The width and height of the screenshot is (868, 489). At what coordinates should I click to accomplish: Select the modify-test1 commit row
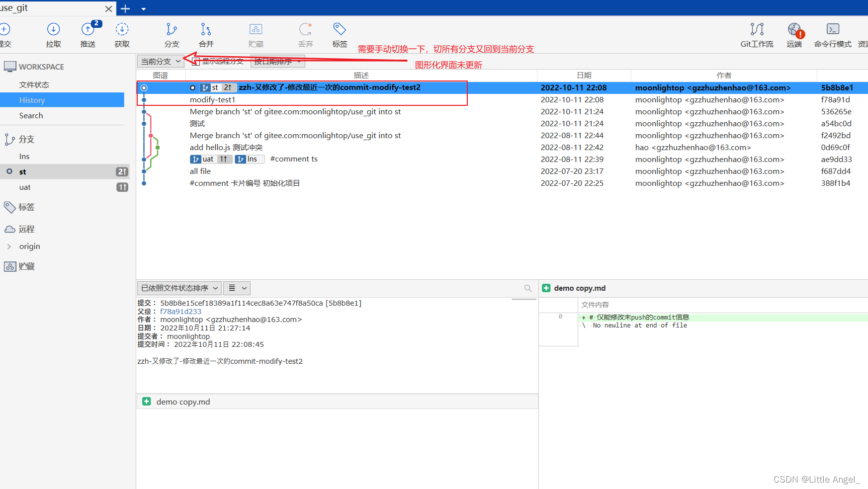tap(502, 99)
